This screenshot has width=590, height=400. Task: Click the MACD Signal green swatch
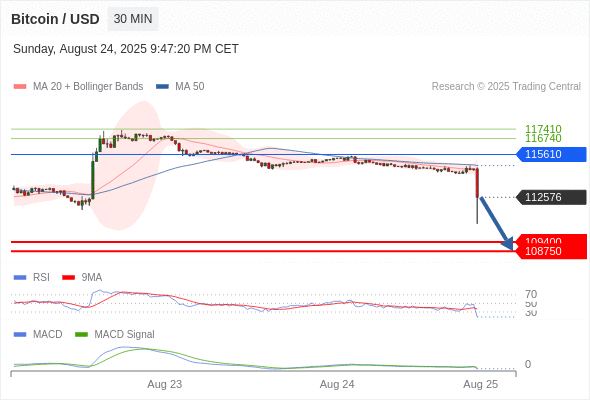[81, 335]
